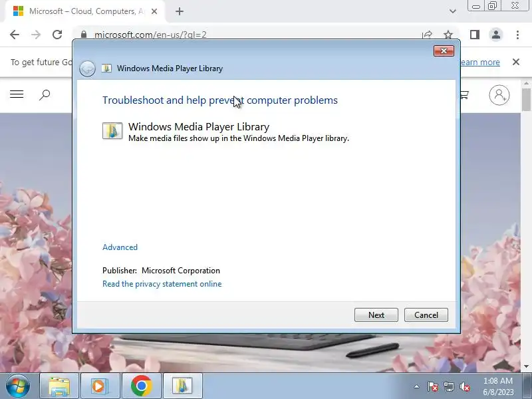Click the Chrome page vertical scrollbar thumb

tap(526, 99)
